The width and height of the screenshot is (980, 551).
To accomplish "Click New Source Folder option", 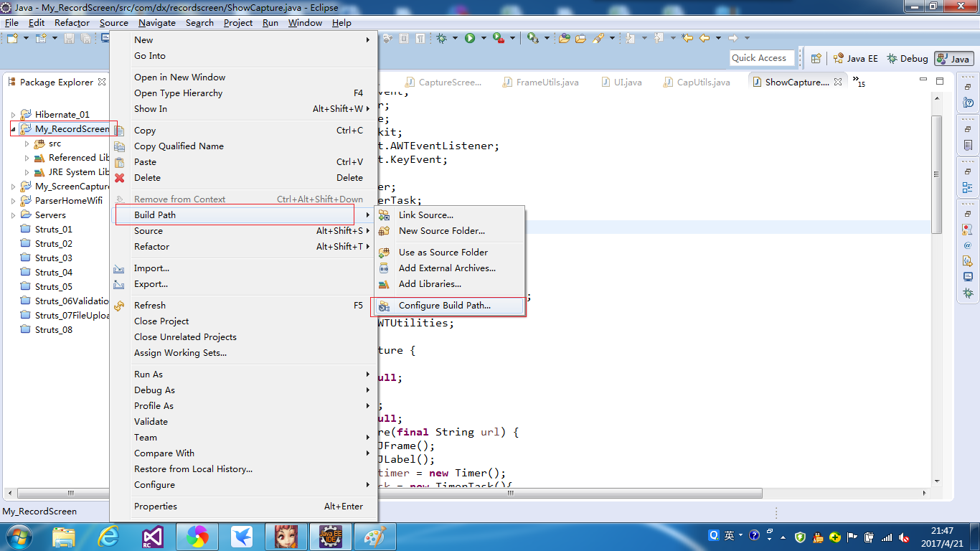I will click(449, 231).
